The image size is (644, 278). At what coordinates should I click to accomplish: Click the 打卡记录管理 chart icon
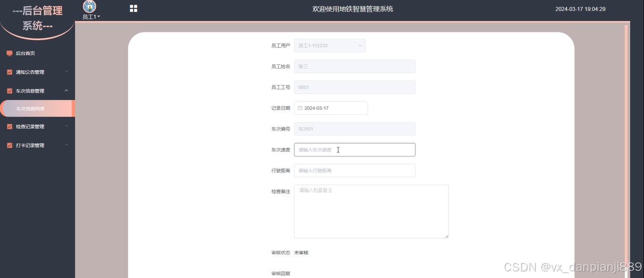(x=9, y=146)
